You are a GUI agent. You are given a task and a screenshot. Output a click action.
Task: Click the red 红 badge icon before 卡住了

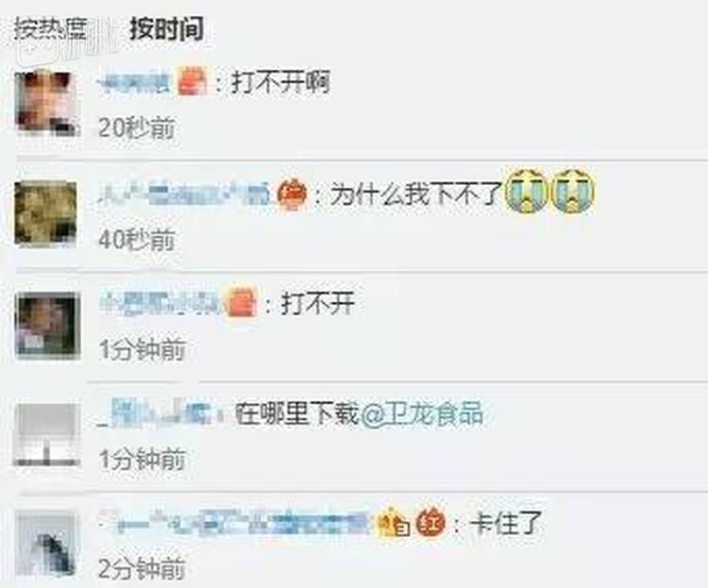click(430, 523)
